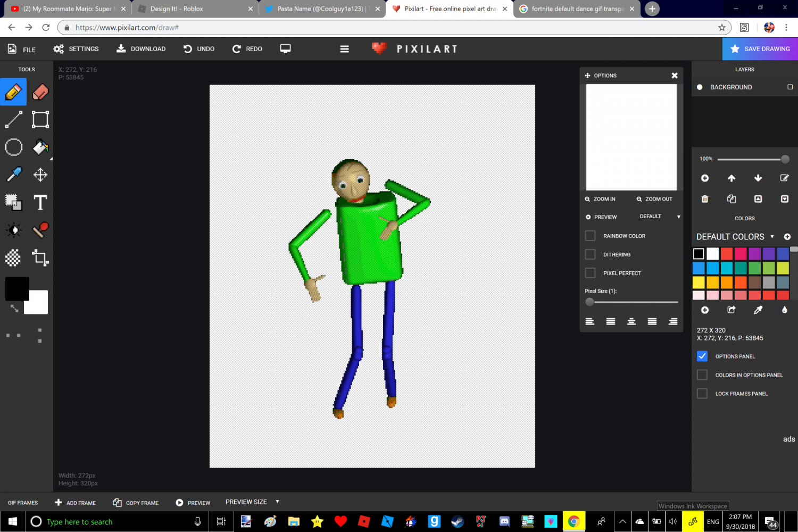The width and height of the screenshot is (798, 532).
Task: Click the Undo button
Action: click(x=199, y=49)
